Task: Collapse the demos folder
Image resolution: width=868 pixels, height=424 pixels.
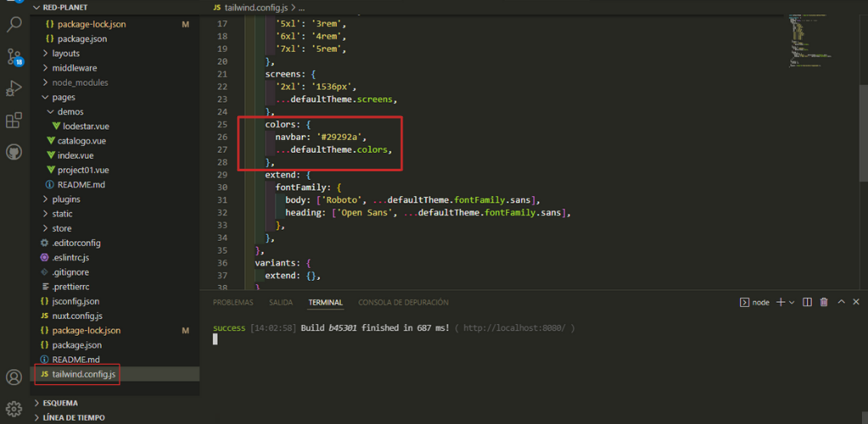Action: coord(71,112)
